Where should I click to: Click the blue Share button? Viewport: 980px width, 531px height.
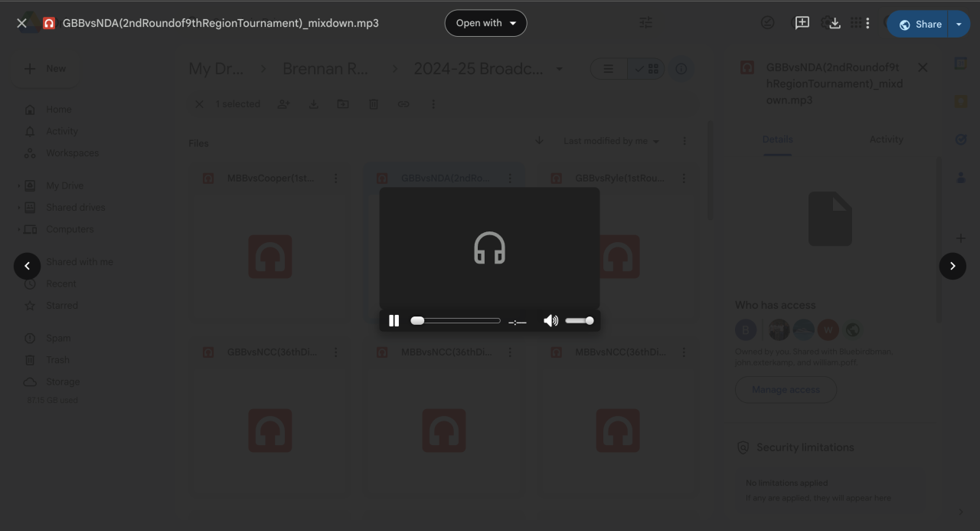(918, 24)
